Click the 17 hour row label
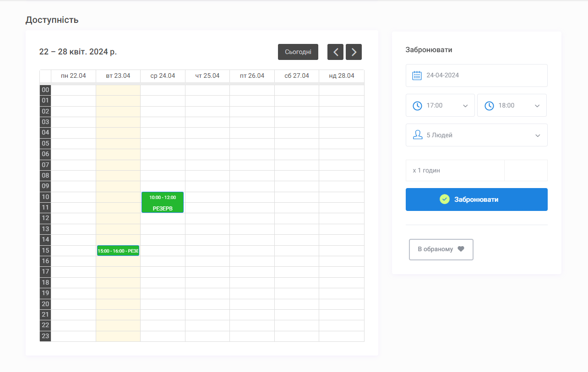The height and width of the screenshot is (372, 588). [45, 272]
